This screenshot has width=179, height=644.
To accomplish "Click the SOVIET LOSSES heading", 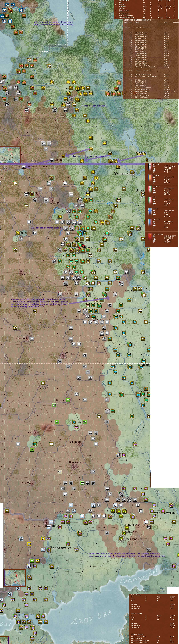I will (x=137, y=614).
